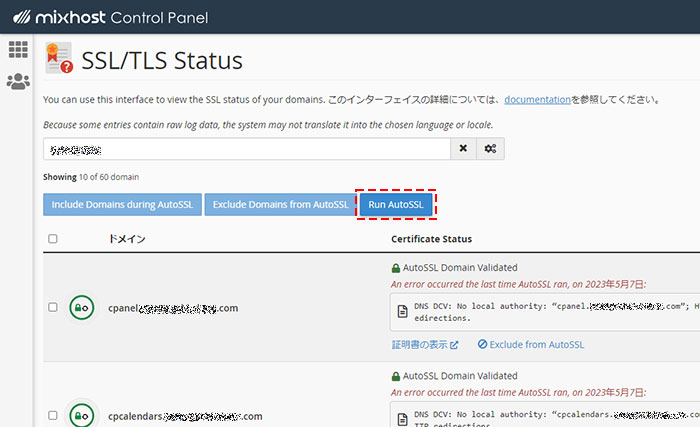700x427 pixels.
Task: Click log document icon in cpanel error box
Action: click(x=403, y=311)
